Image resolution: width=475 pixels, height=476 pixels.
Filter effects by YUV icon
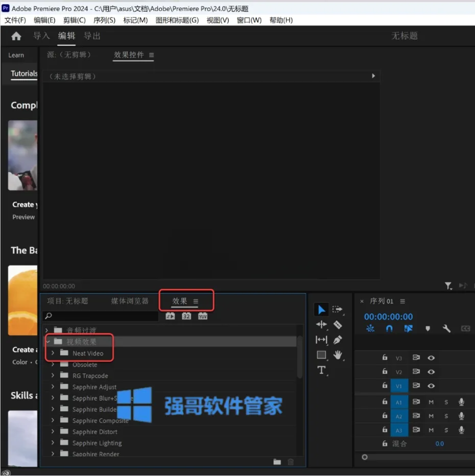click(x=203, y=316)
